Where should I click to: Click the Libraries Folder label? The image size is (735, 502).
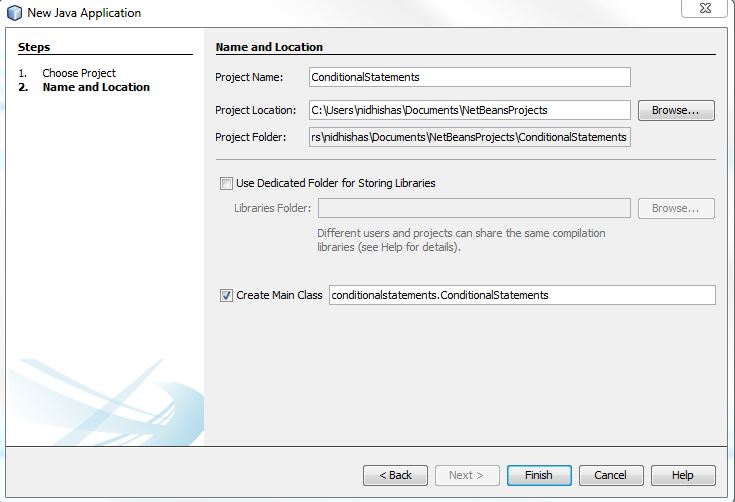point(272,208)
